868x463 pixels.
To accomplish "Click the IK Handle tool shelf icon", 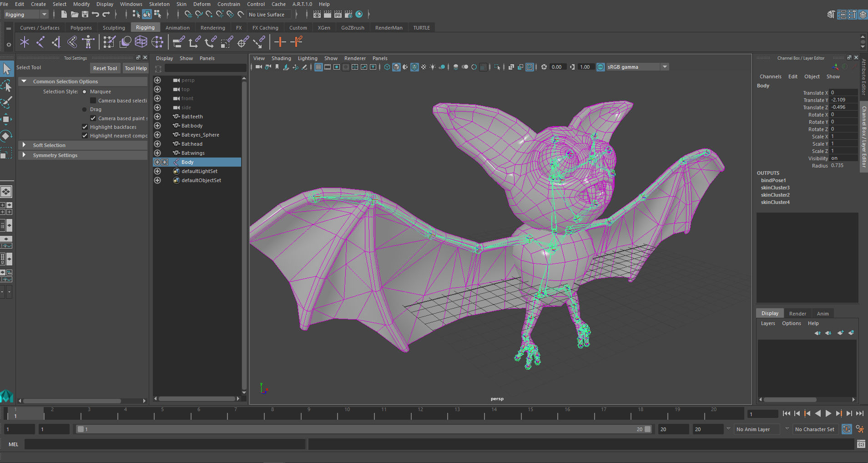I will [x=56, y=42].
